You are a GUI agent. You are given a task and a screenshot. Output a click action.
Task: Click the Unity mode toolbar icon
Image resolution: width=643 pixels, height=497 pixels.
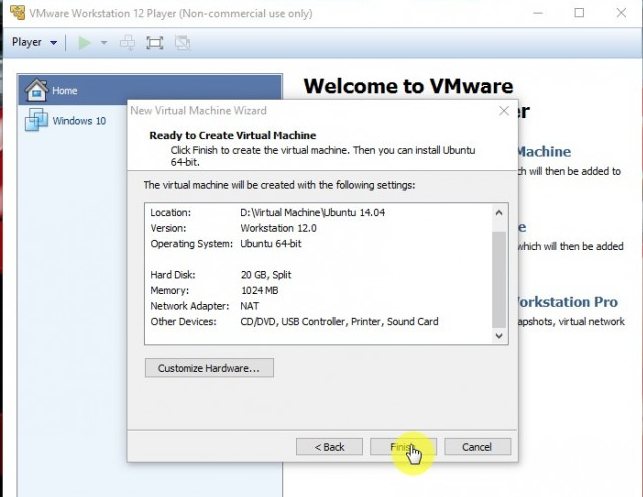click(182, 43)
